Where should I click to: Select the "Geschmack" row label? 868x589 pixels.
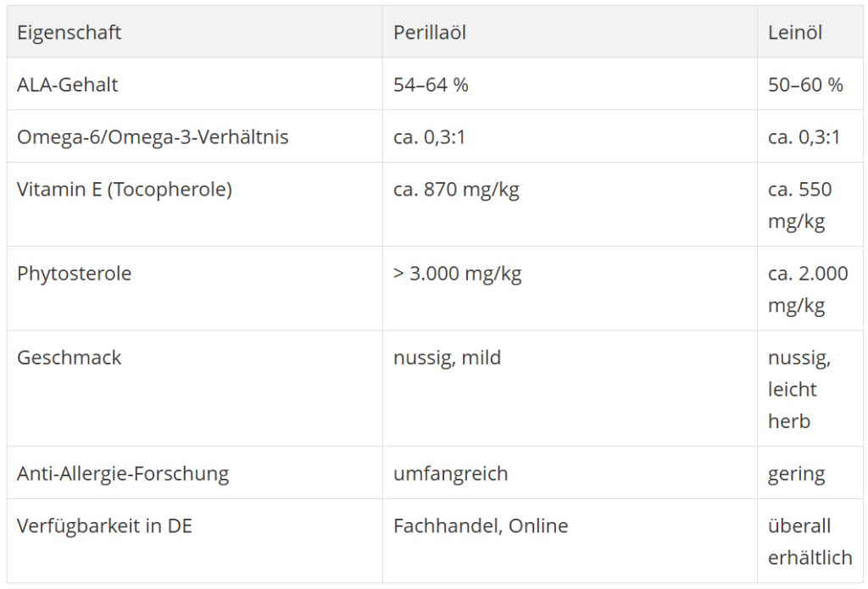[x=70, y=358]
